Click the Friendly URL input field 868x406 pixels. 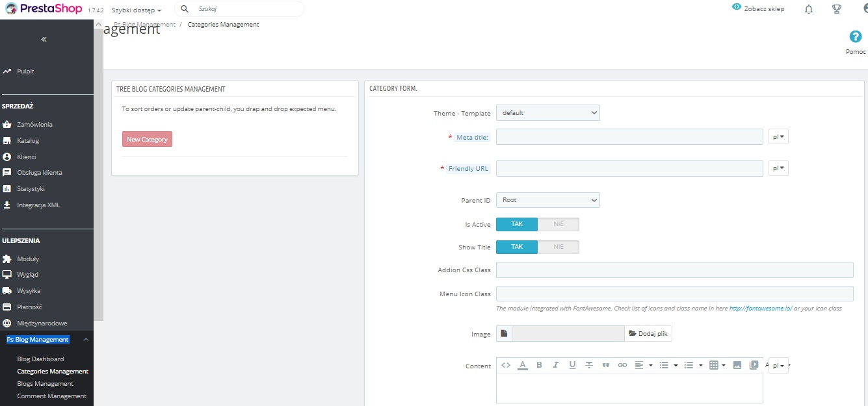(629, 168)
